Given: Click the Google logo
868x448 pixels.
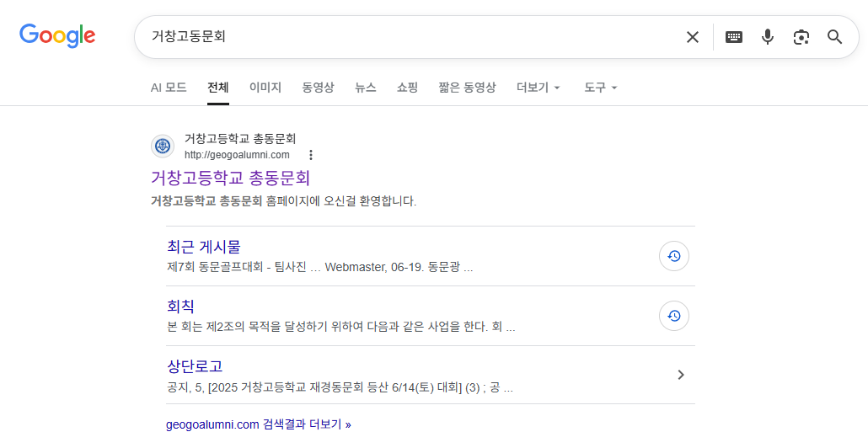Looking at the screenshot, I should [x=57, y=36].
